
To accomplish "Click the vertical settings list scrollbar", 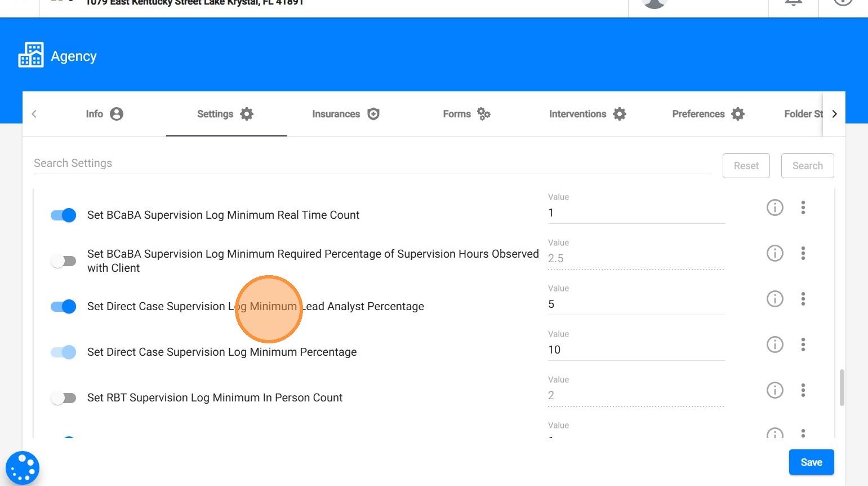I will click(842, 387).
